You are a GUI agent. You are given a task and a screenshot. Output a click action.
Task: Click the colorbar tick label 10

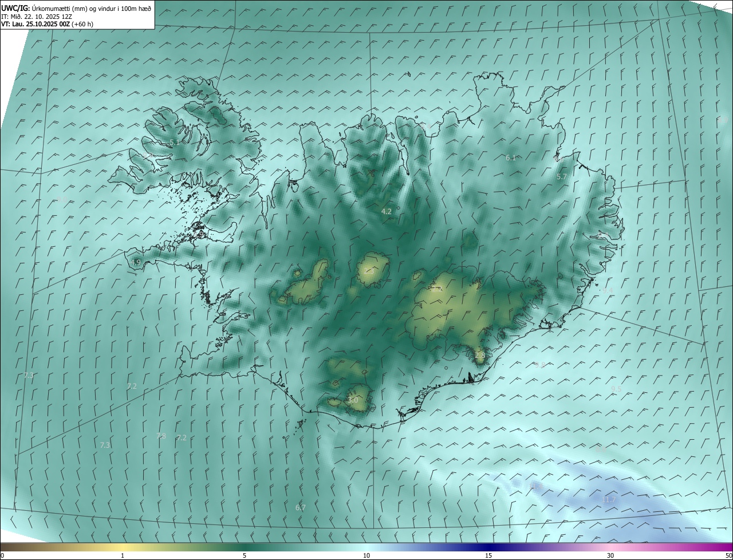point(366,555)
